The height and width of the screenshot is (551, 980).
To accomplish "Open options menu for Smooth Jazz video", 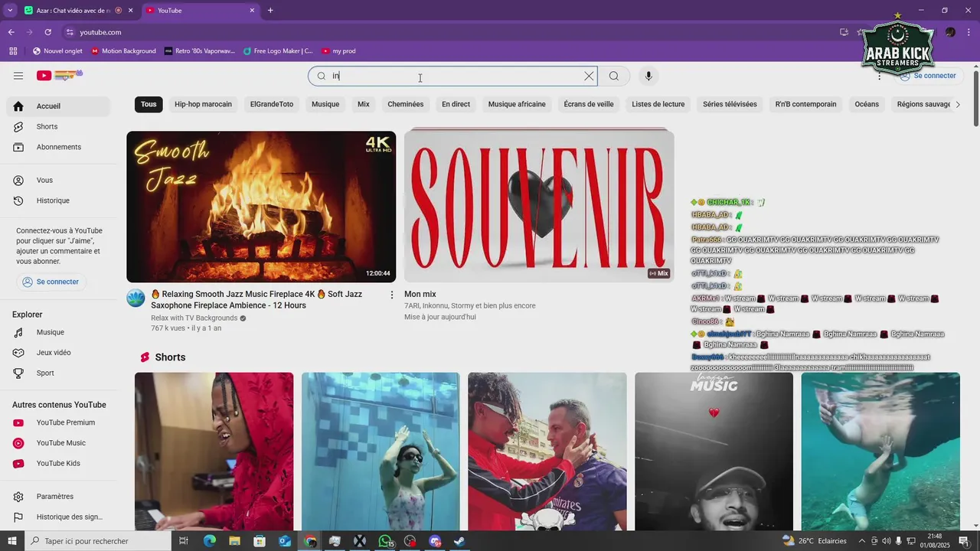I will (x=392, y=295).
